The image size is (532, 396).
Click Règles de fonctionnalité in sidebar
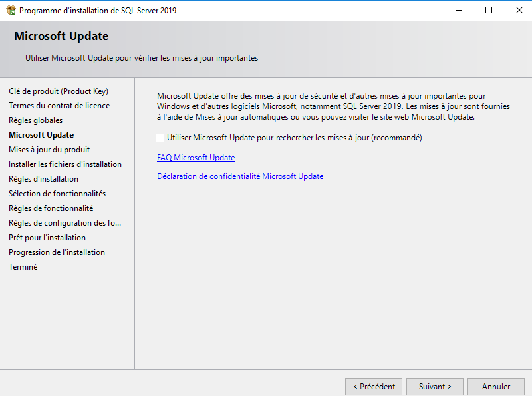[x=51, y=208]
